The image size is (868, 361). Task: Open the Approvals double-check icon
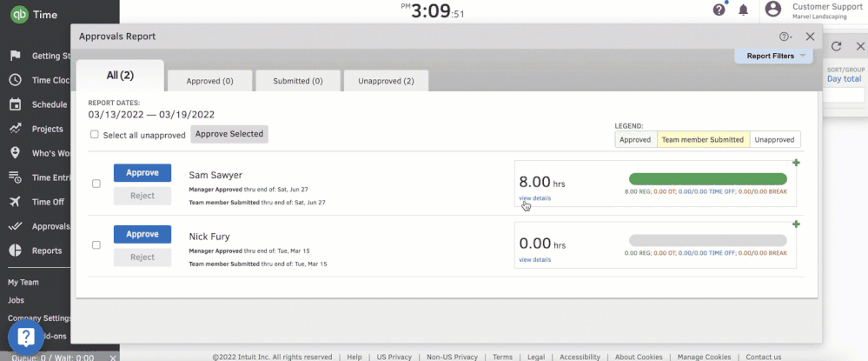click(16, 226)
